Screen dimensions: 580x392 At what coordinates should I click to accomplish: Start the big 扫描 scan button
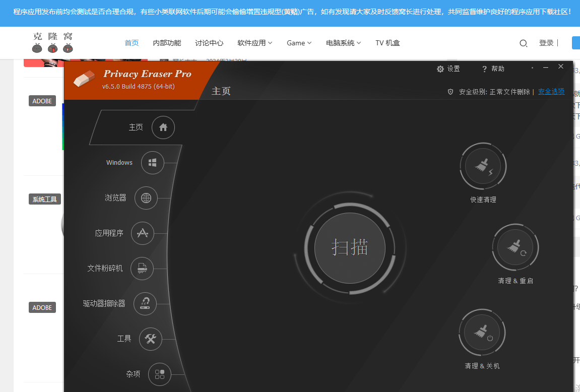click(350, 248)
